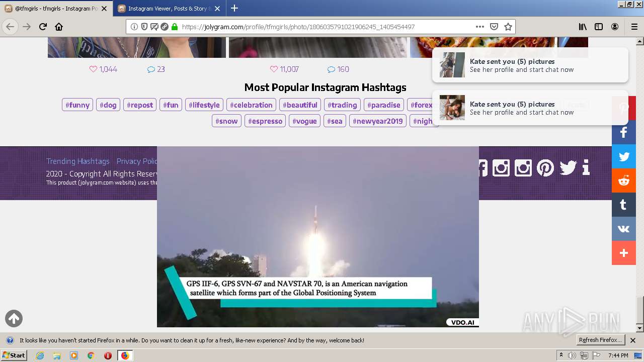This screenshot has width=644, height=362.
Task: Open #beautiful hashtag
Action: click(300, 105)
